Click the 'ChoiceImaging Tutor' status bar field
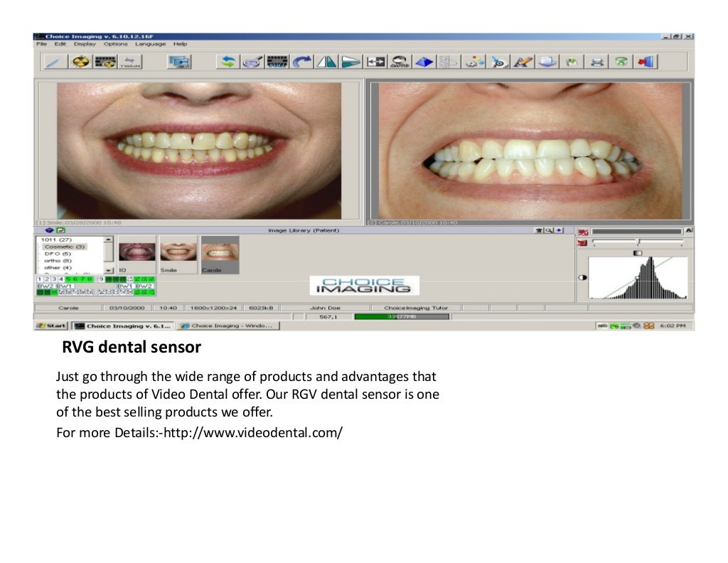This screenshot has width=728, height=563. click(416, 308)
